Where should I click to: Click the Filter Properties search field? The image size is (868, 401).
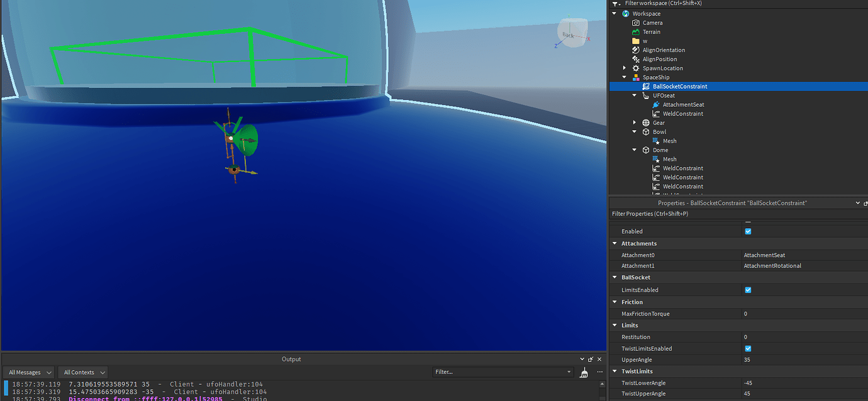point(738,214)
